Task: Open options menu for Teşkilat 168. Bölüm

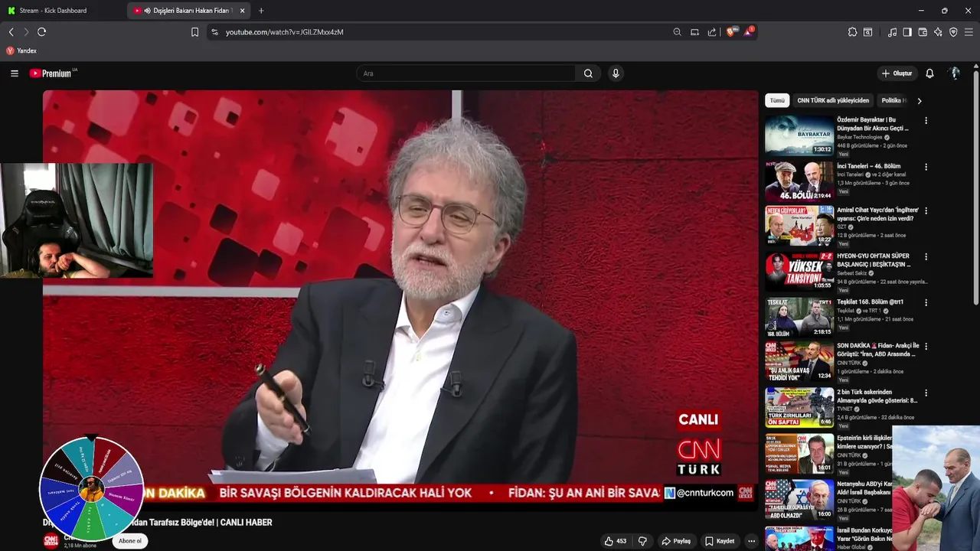Action: point(926,302)
